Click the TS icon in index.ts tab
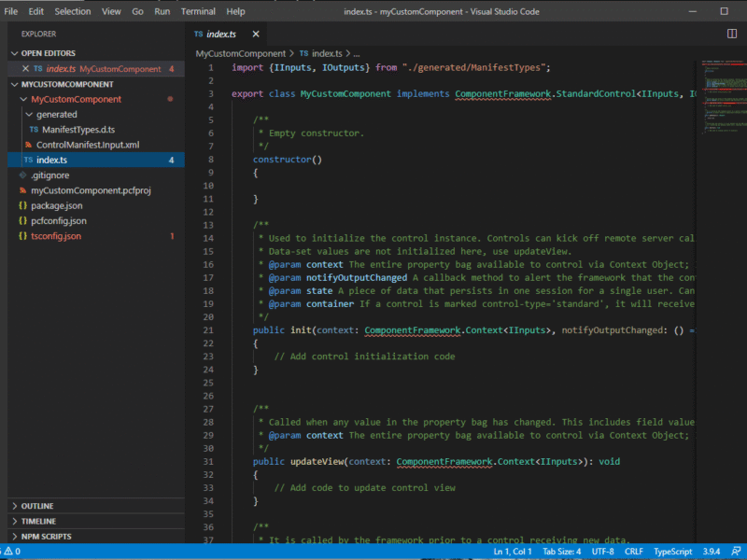This screenshot has height=560, width=747. point(199,34)
